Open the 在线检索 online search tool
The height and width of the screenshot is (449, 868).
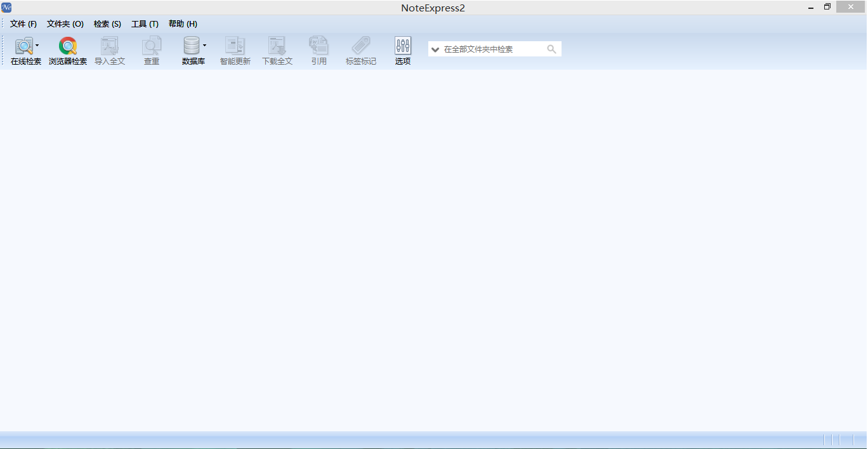tap(24, 51)
